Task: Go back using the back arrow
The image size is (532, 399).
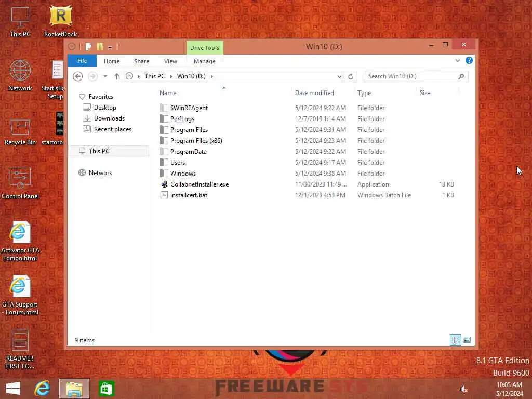Action: point(78,76)
